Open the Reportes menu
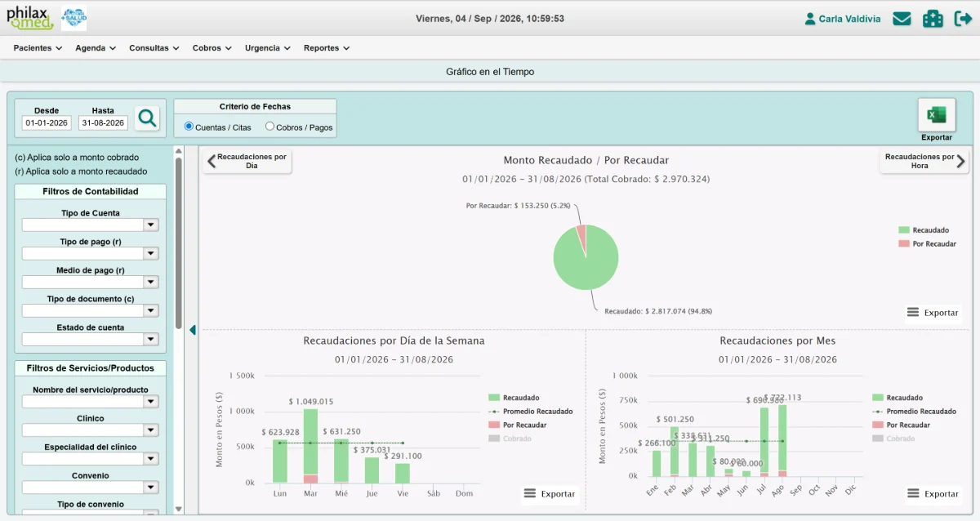The image size is (980, 521). pyautogui.click(x=327, y=48)
